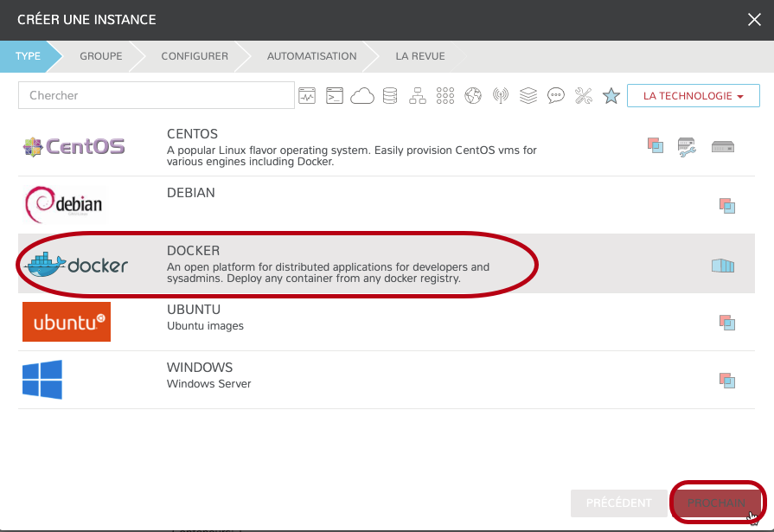Click the Chercher search field
The height and width of the screenshot is (532, 774).
[x=157, y=96]
